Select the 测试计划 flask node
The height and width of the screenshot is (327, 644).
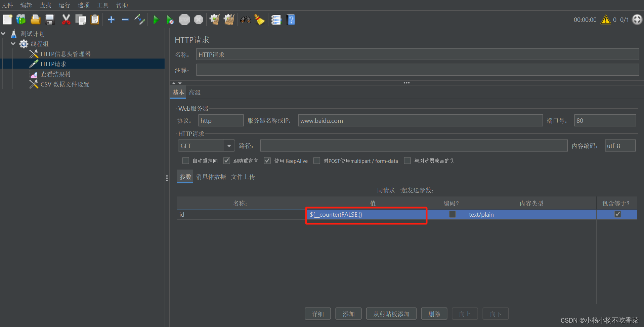click(32, 34)
